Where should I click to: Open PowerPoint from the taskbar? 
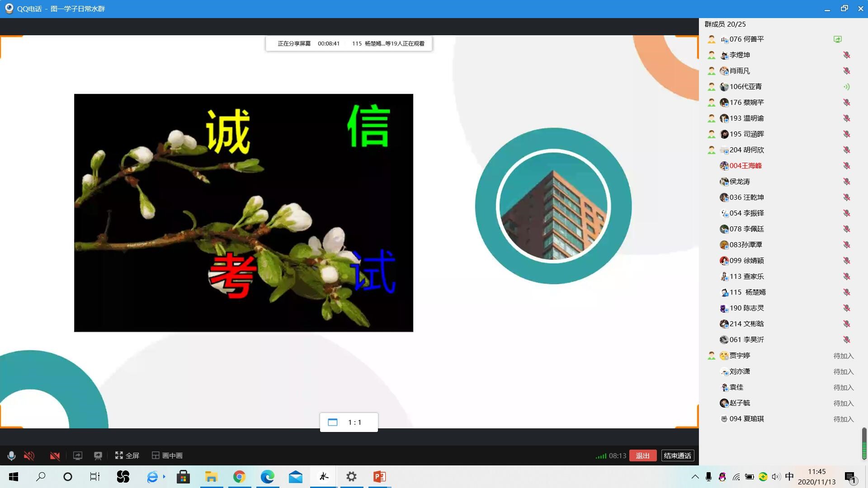(x=379, y=477)
